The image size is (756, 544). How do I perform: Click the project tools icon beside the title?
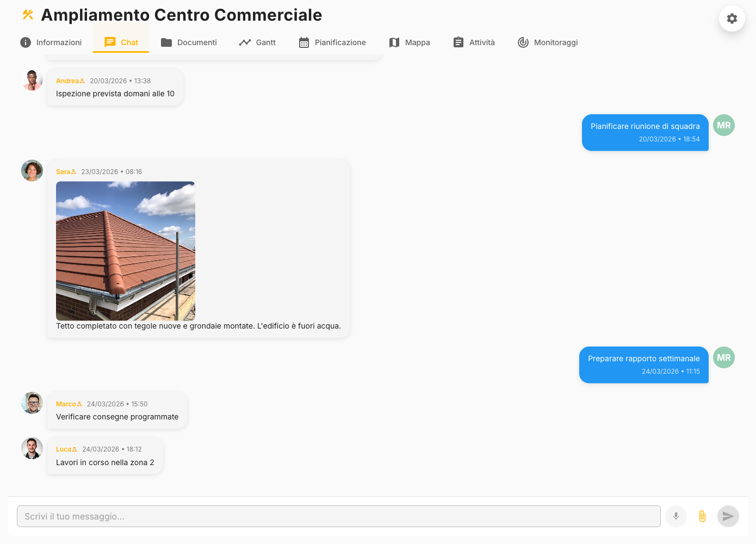coord(27,15)
